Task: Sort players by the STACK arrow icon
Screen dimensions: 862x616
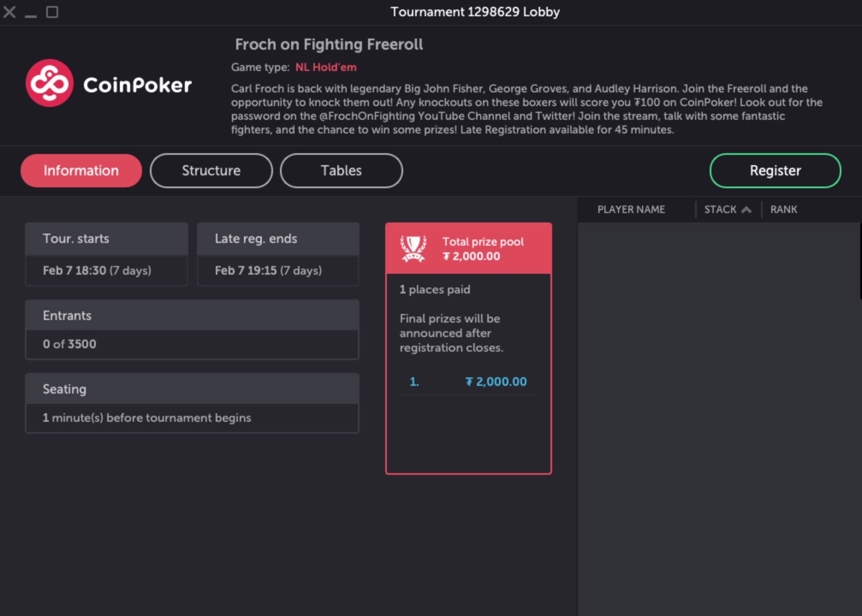Action: pyautogui.click(x=746, y=210)
